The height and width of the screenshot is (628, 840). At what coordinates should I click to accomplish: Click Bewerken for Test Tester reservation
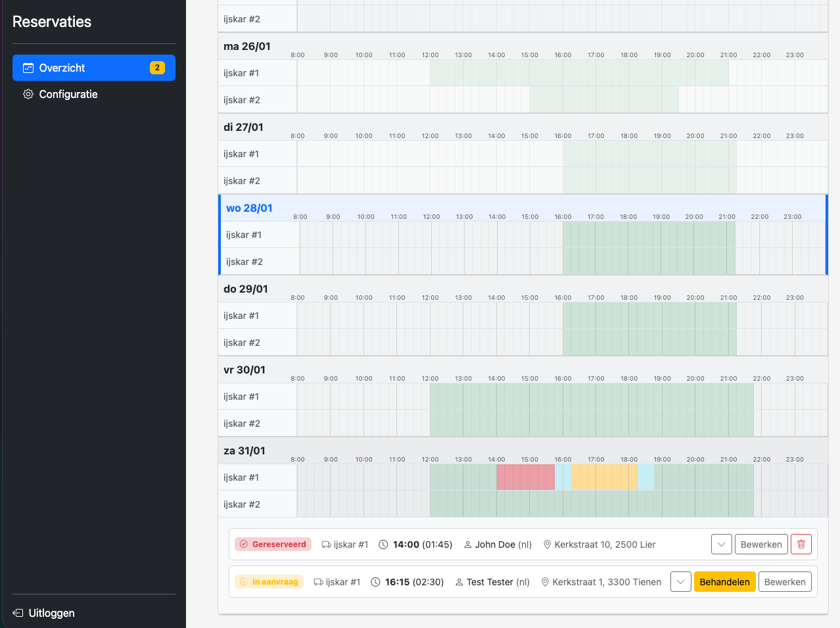[x=785, y=582]
